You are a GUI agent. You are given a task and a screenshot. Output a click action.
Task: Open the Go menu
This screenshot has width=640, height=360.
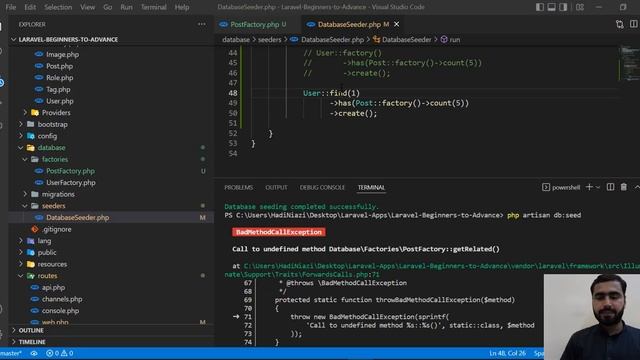(x=107, y=7)
